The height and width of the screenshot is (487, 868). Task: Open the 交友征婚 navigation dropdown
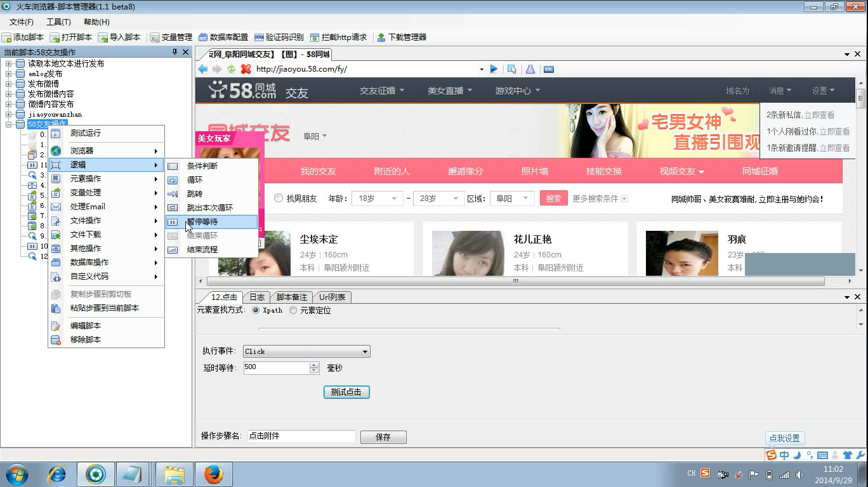pos(382,91)
